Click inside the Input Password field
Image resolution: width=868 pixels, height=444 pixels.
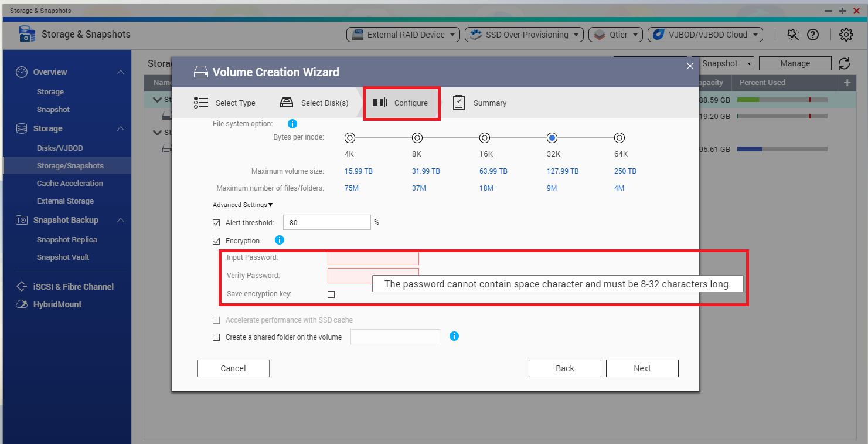point(373,257)
